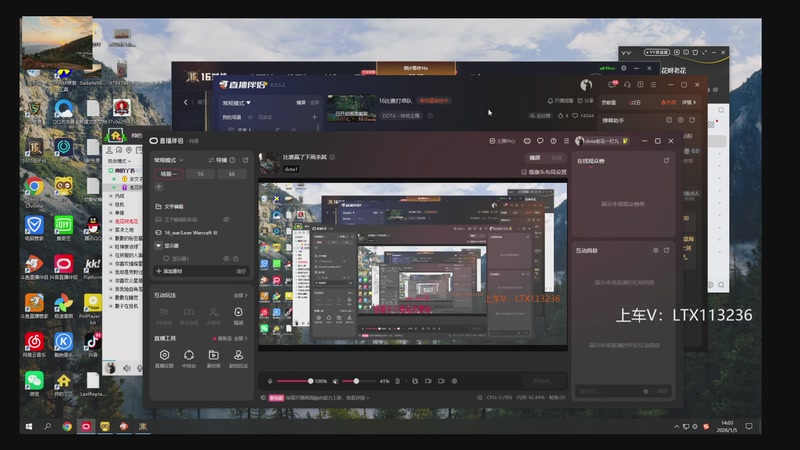Open 直播设置 live settings tool

click(164, 358)
